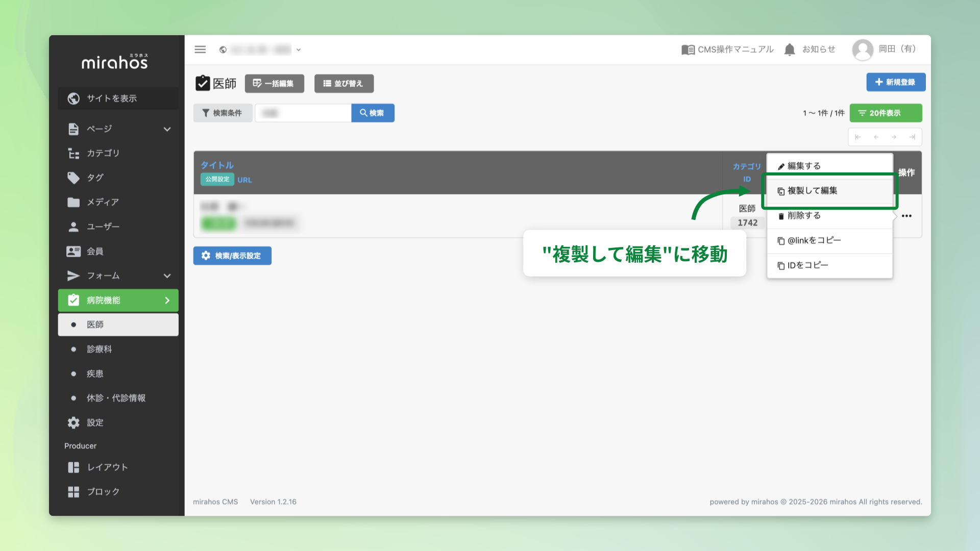Click the notification bell icon

(x=790, y=49)
